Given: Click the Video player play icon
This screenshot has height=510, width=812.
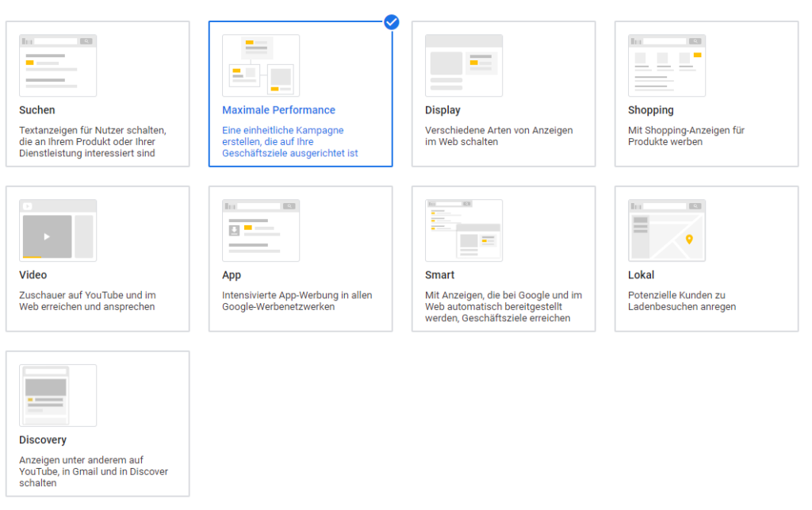Looking at the screenshot, I should click(x=47, y=236).
